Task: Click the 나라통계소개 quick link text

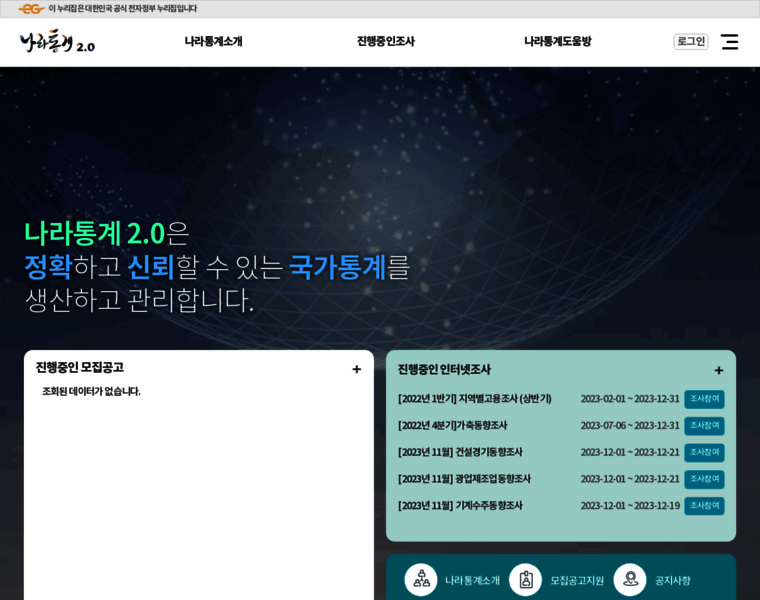Action: coord(472,580)
